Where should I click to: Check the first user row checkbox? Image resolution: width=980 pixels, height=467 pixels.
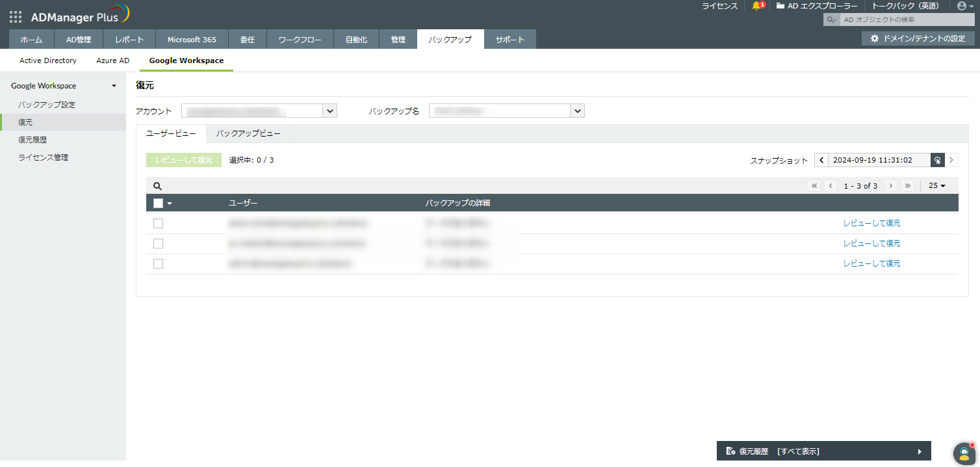[158, 224]
